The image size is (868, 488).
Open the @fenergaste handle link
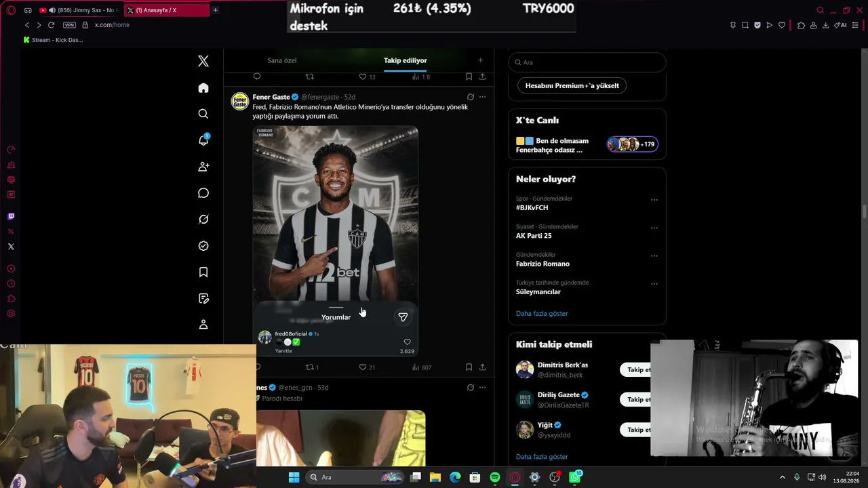point(320,97)
